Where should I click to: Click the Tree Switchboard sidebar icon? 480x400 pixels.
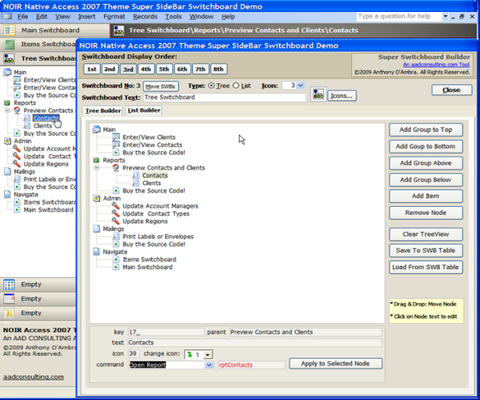pyautogui.click(x=9, y=59)
